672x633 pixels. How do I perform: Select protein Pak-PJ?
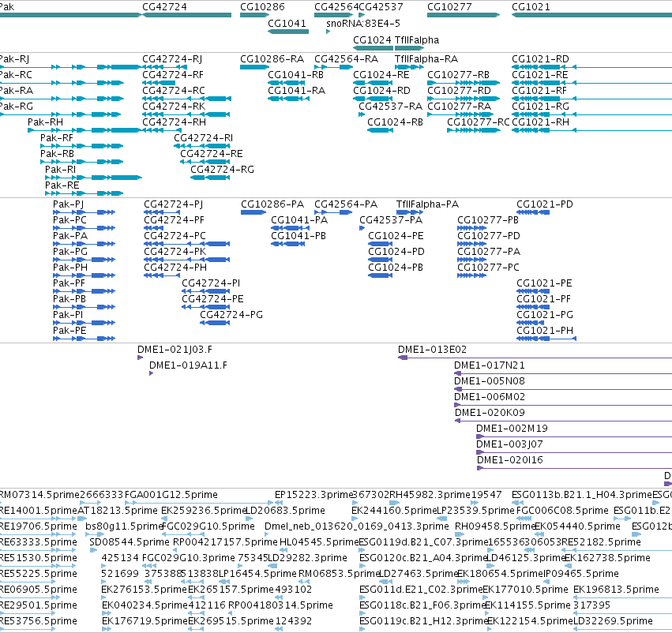tap(84, 212)
